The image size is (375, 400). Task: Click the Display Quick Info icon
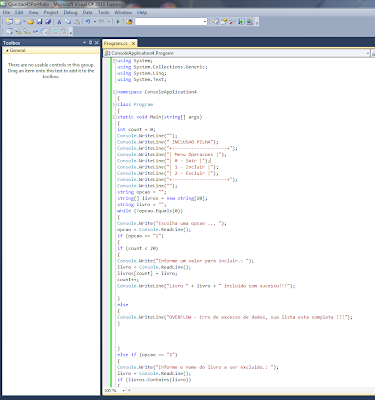point(27,31)
